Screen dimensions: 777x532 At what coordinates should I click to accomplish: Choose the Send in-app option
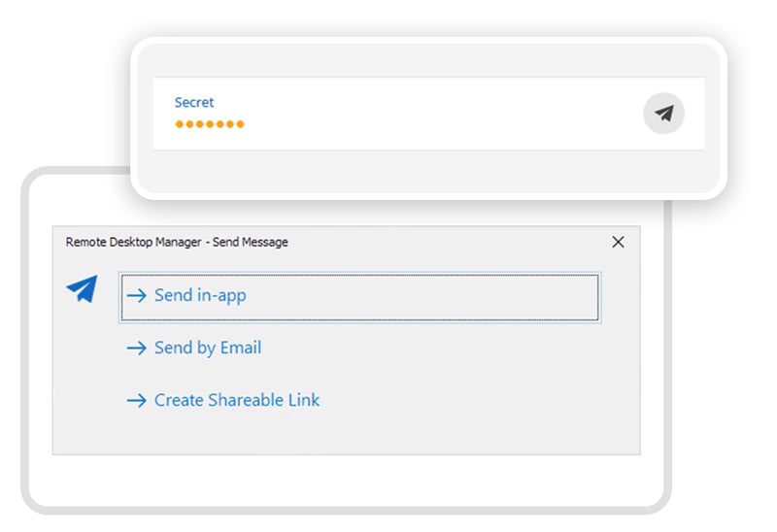coord(200,295)
